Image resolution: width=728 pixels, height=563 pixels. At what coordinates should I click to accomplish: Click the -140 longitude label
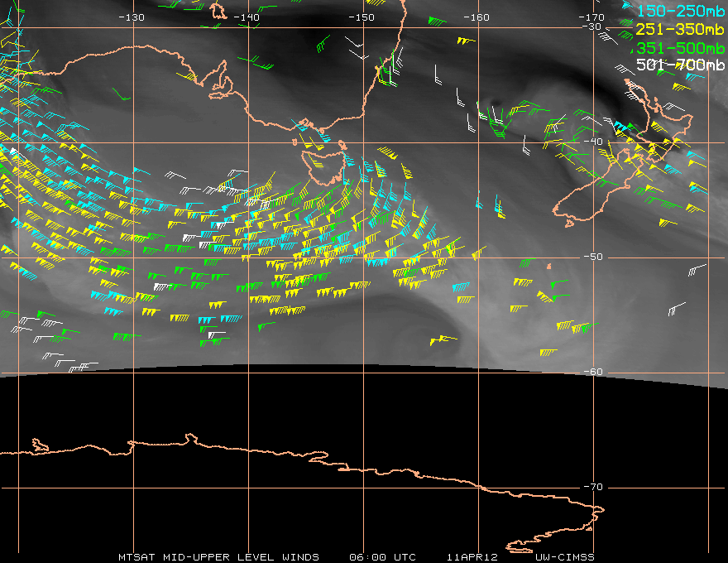[246, 17]
